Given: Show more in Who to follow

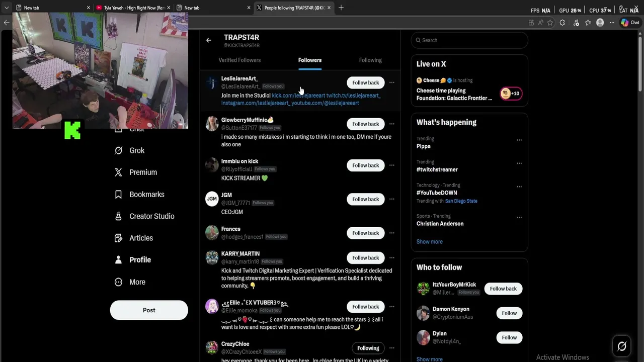Looking at the screenshot, I should 430,359.
